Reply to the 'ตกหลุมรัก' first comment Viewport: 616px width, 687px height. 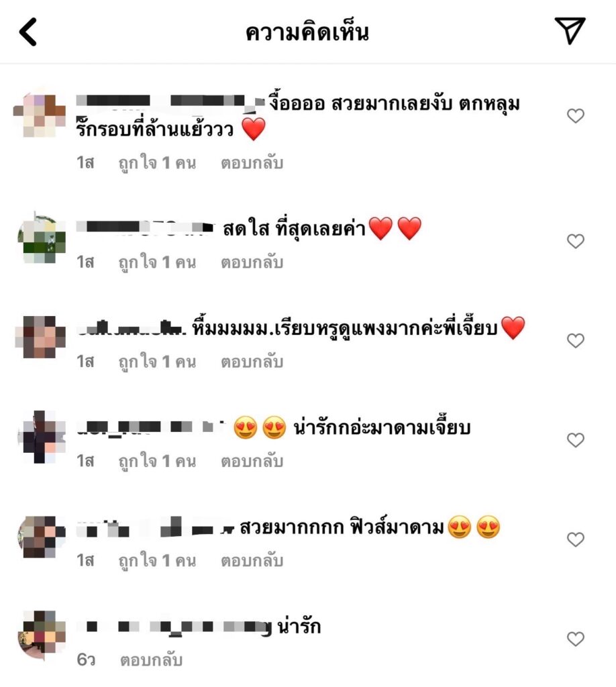pyautogui.click(x=252, y=163)
